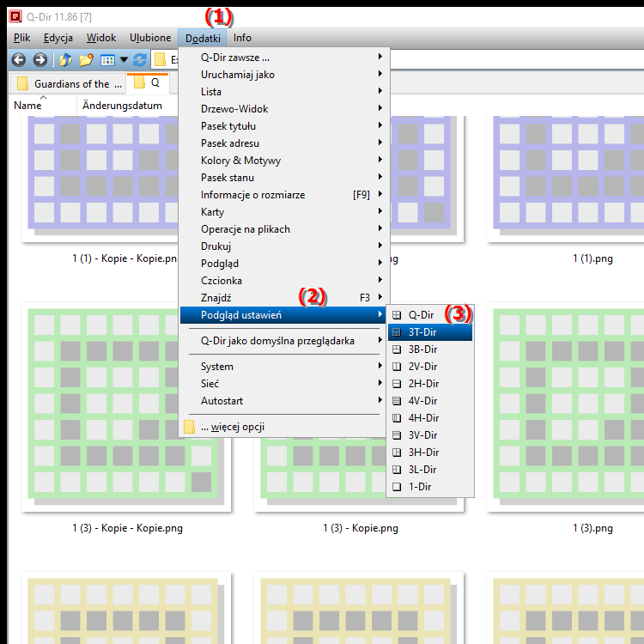The image size is (644, 644).
Task: Select the 3H-Dir layout icon
Action: pos(397,453)
